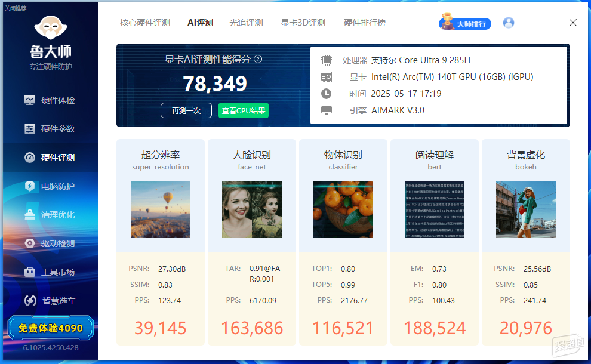This screenshot has height=364, width=591.
Task: Click the bert score 188,524
Action: [x=435, y=328]
